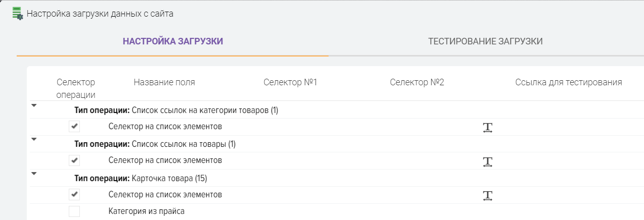Click the text selector icon in product links row
The height and width of the screenshot is (220, 644).
pyautogui.click(x=487, y=161)
